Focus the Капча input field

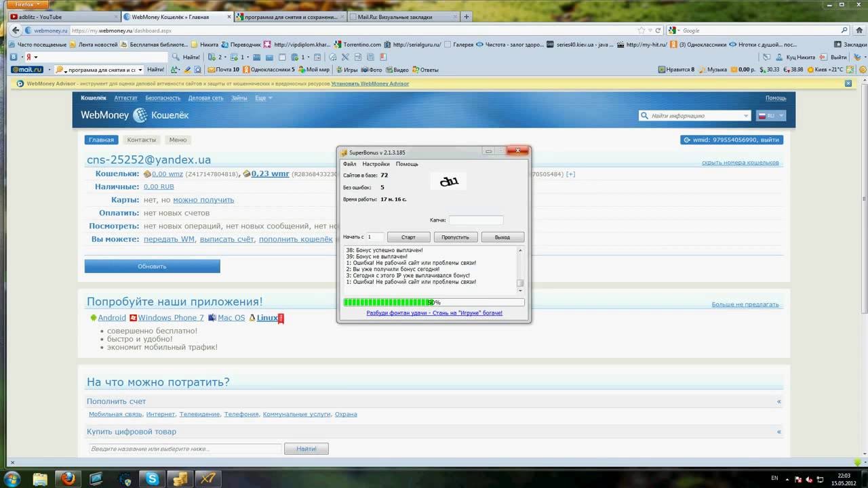coord(476,220)
